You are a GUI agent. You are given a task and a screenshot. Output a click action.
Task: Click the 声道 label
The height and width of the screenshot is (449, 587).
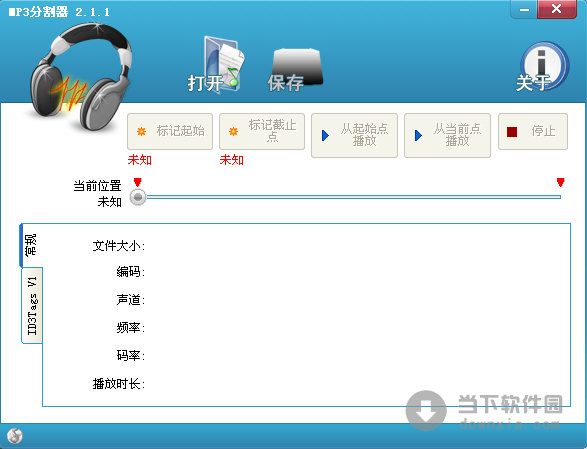(131, 300)
